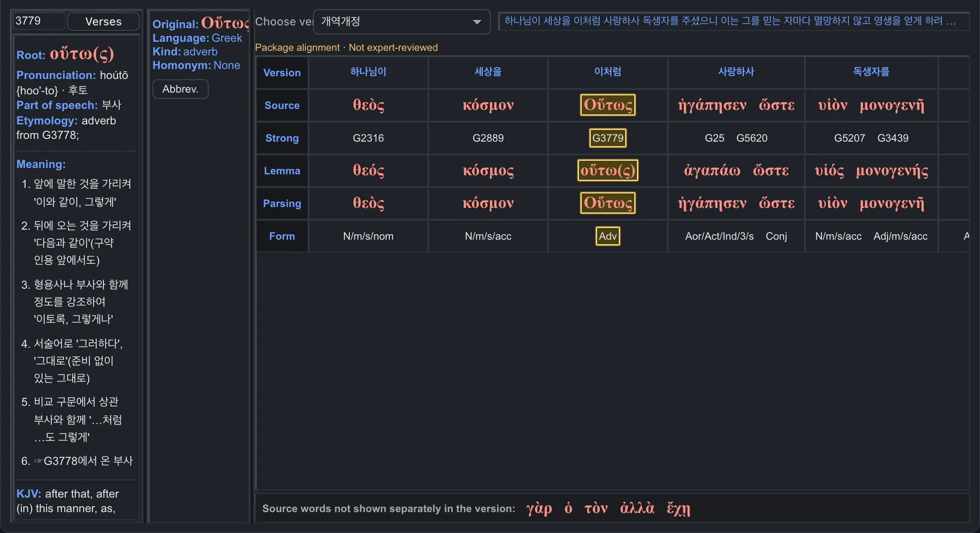Click source word ἠγάπησεν in Source row

(712, 105)
